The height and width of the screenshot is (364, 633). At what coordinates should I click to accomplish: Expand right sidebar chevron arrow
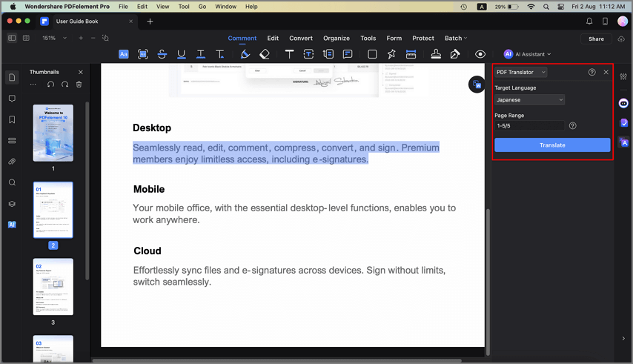(x=623, y=339)
